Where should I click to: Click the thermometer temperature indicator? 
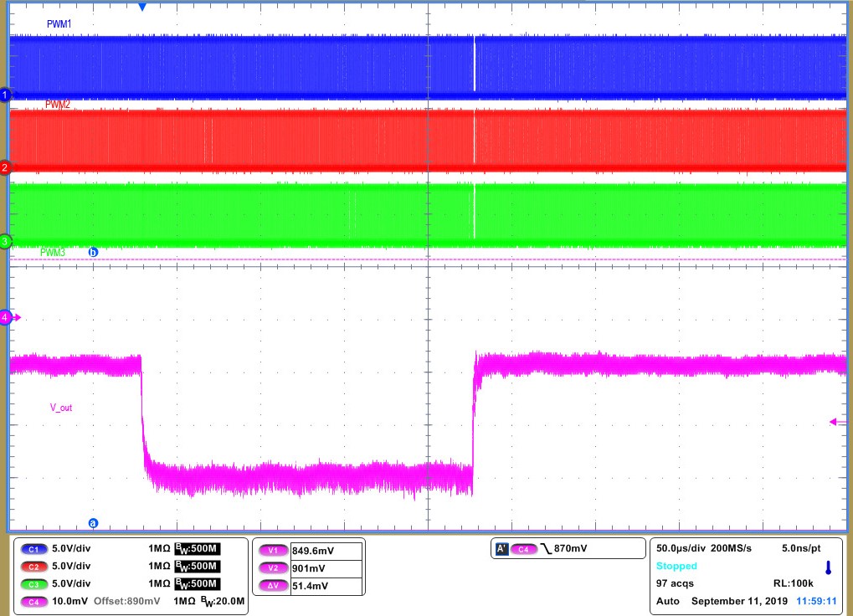828,568
